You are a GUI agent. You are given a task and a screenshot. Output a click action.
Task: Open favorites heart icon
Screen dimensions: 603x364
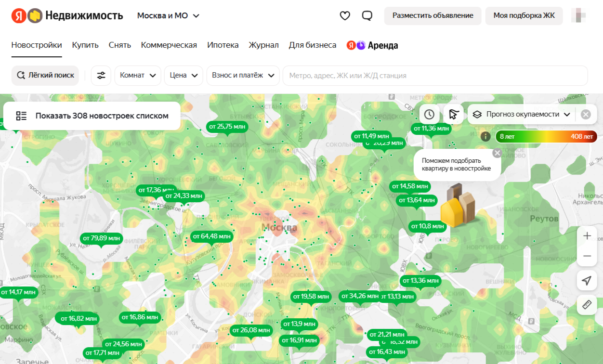tap(345, 16)
